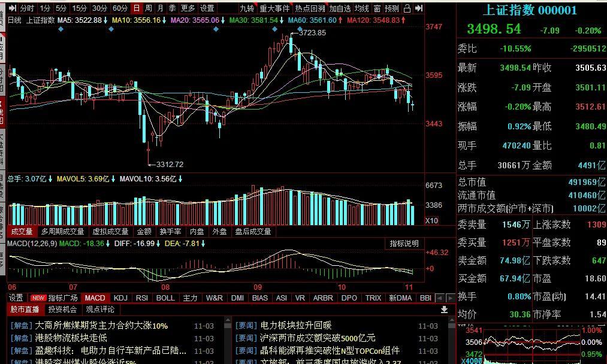Click the intraday mini chart thumbnail at bottom right

(x=532, y=345)
